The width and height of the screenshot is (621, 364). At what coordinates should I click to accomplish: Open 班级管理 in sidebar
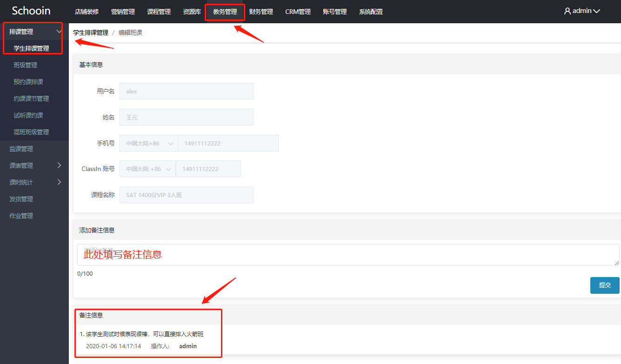[x=26, y=65]
